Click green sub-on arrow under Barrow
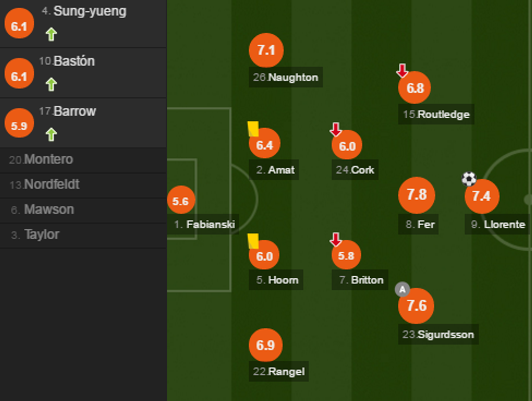This screenshot has height=401, width=532. click(51, 134)
